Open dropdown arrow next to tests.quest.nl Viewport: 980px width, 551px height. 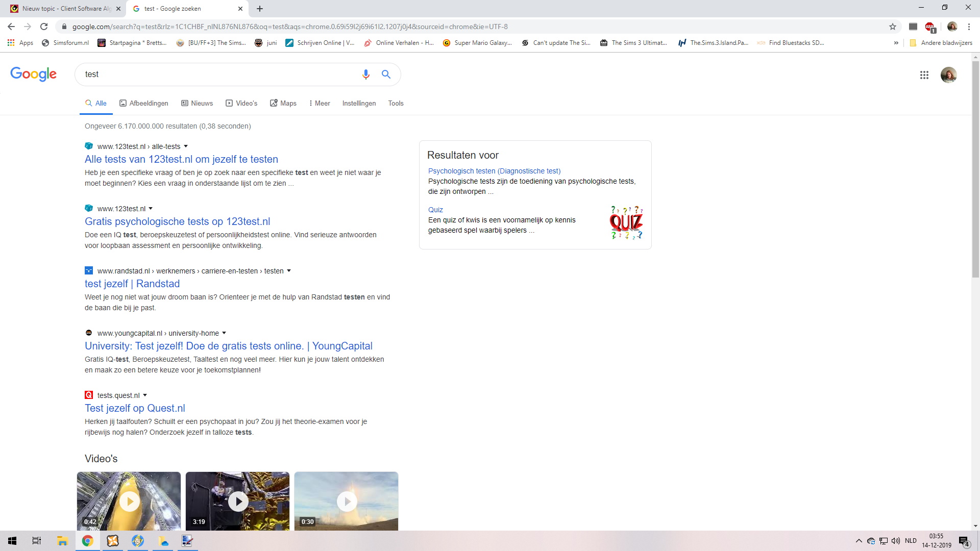tap(145, 395)
